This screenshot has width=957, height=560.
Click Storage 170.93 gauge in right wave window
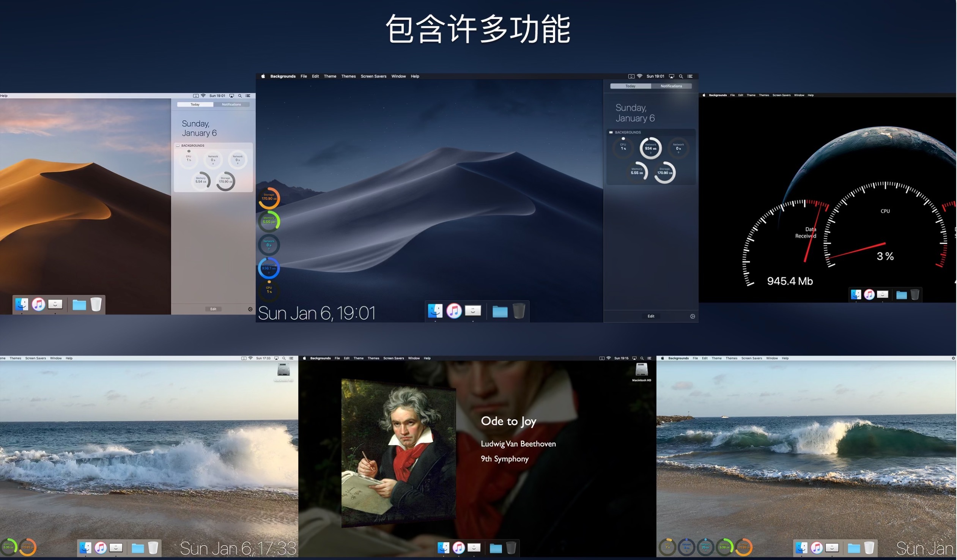pos(744,547)
